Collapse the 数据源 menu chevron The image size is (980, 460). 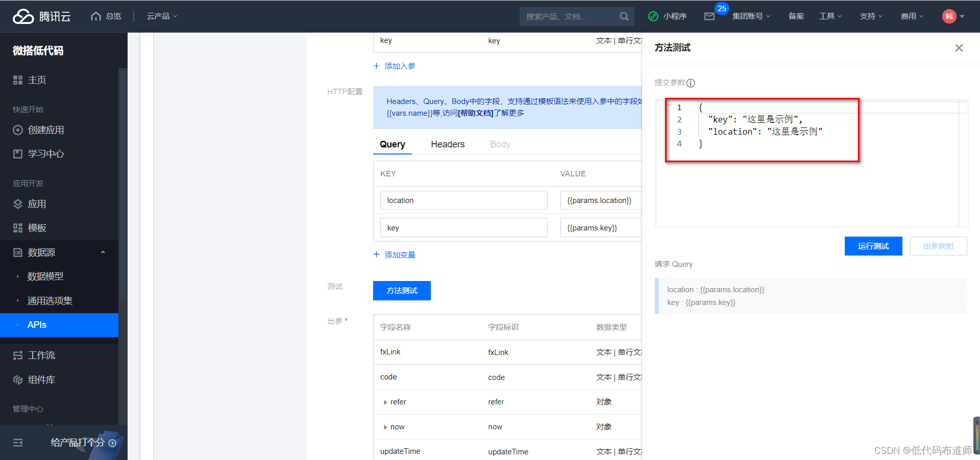[103, 252]
